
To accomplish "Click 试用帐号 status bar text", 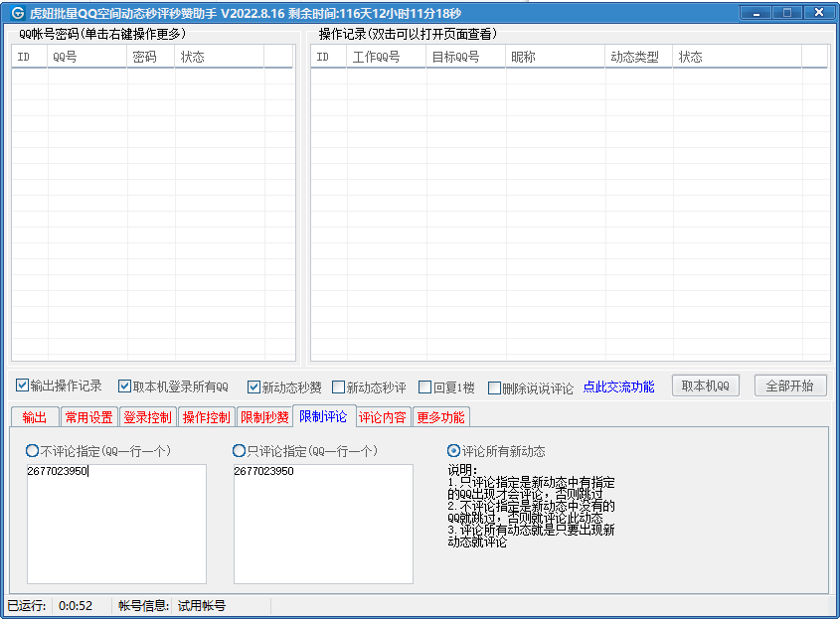I will (202, 606).
